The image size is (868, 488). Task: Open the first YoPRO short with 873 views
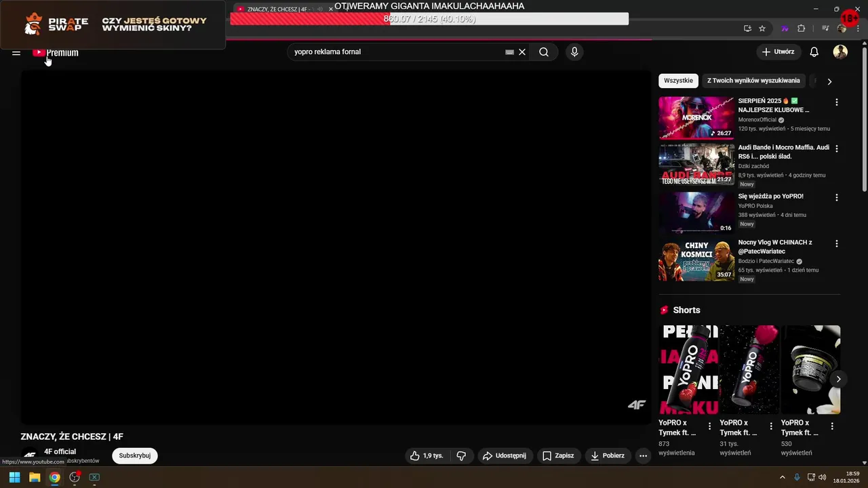click(x=688, y=369)
